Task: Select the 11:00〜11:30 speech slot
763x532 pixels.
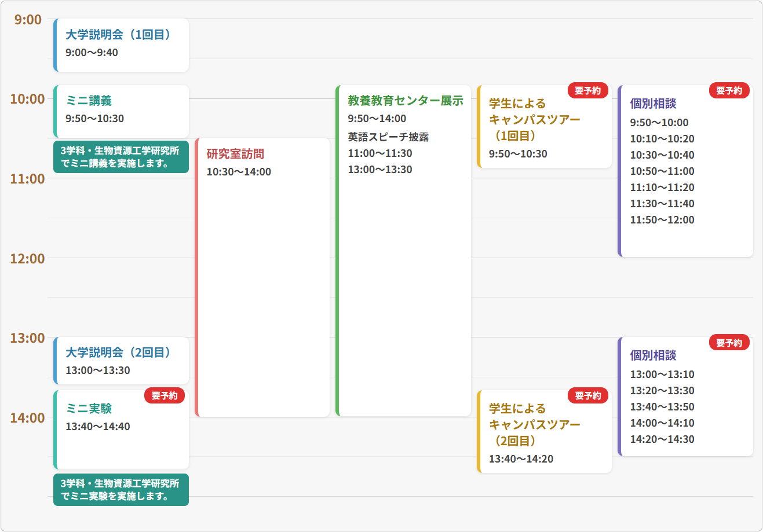Action: (380, 153)
